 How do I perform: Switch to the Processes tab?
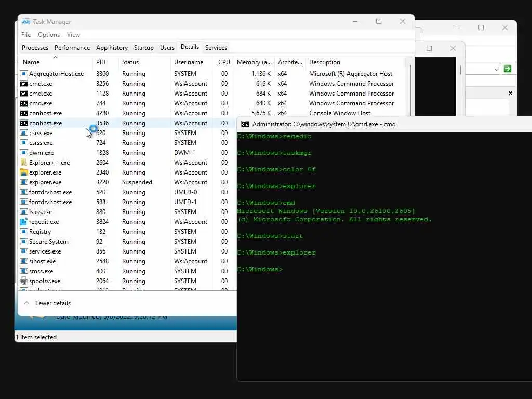(x=35, y=48)
